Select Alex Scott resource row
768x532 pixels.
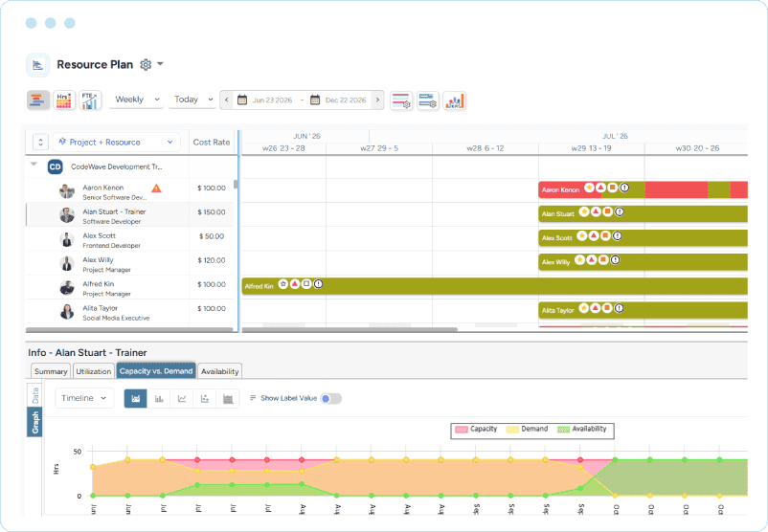click(131, 239)
